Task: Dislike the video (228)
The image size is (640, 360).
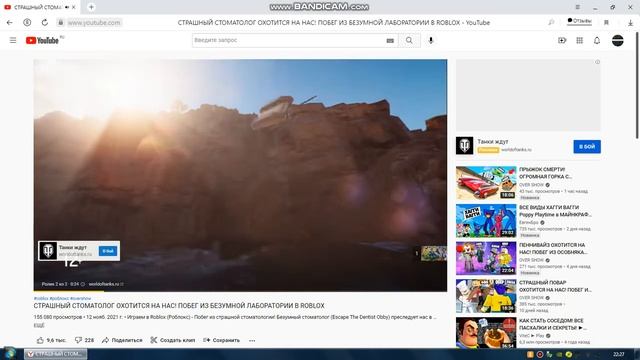Action: [x=84, y=340]
